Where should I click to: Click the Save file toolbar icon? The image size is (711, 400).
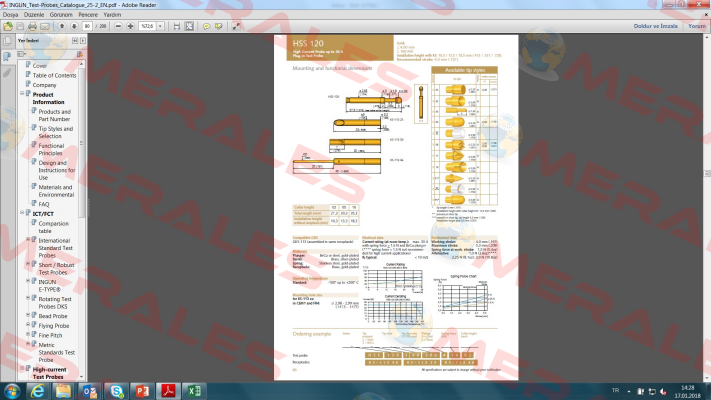tap(20, 26)
